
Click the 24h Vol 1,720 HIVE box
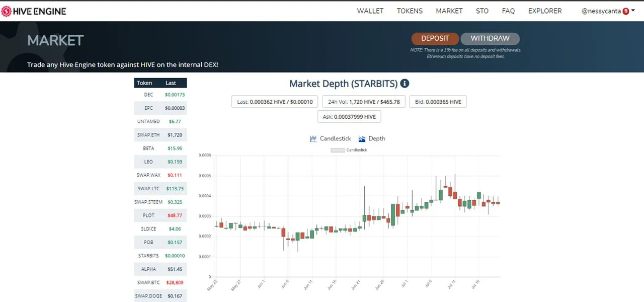(364, 102)
